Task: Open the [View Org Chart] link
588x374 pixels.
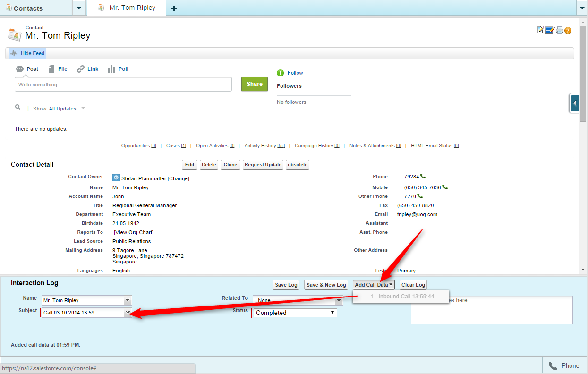Action: (134, 232)
